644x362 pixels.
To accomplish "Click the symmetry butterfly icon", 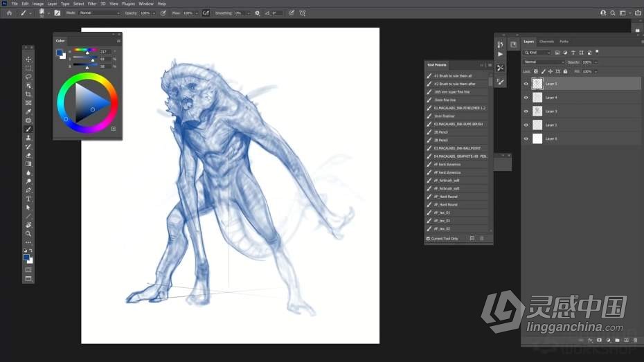I will [x=303, y=13].
